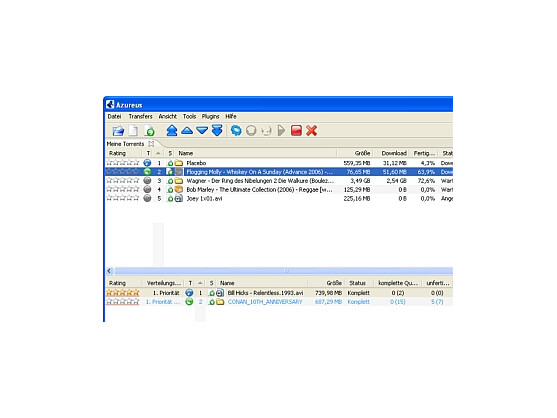
Task: Close the Meine Torrents tab
Action: click(151, 144)
